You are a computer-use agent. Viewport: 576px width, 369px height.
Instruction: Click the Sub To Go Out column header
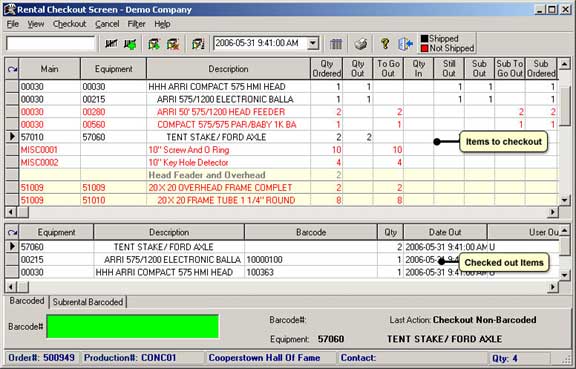pos(510,69)
